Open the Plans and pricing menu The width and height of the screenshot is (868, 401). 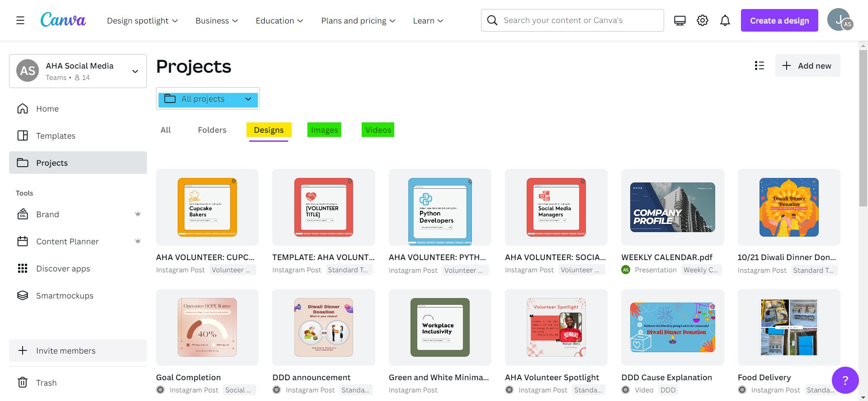point(358,21)
